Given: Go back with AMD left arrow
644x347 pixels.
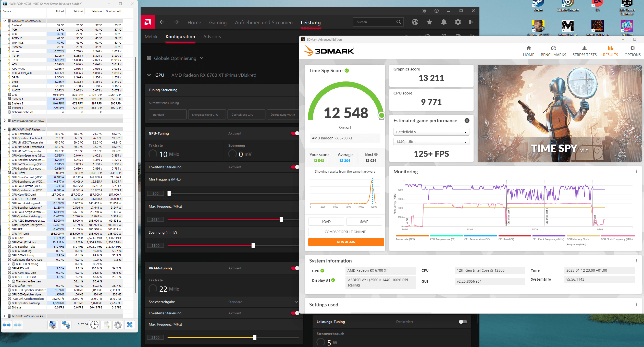Looking at the screenshot, I should click(162, 22).
